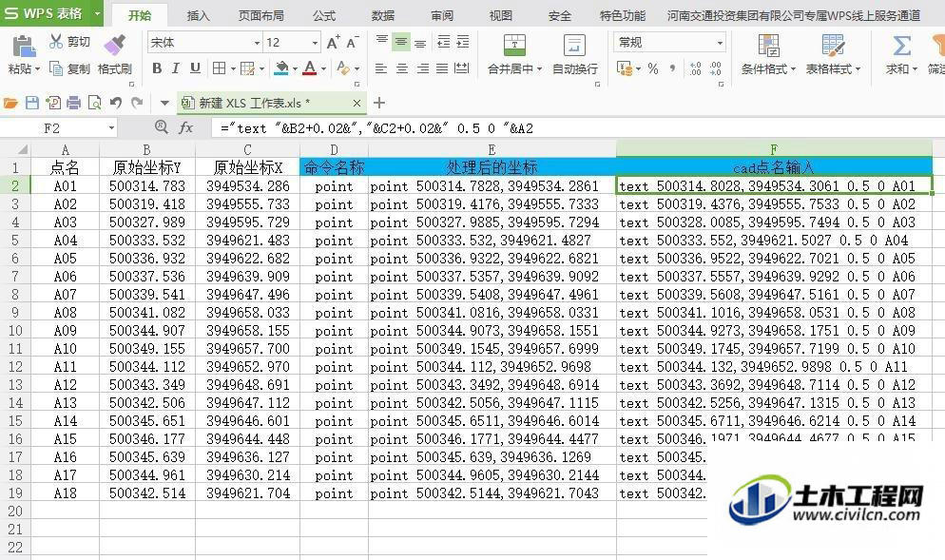Open the 数据 (Data) tab
The image size is (945, 560).
coord(383,15)
